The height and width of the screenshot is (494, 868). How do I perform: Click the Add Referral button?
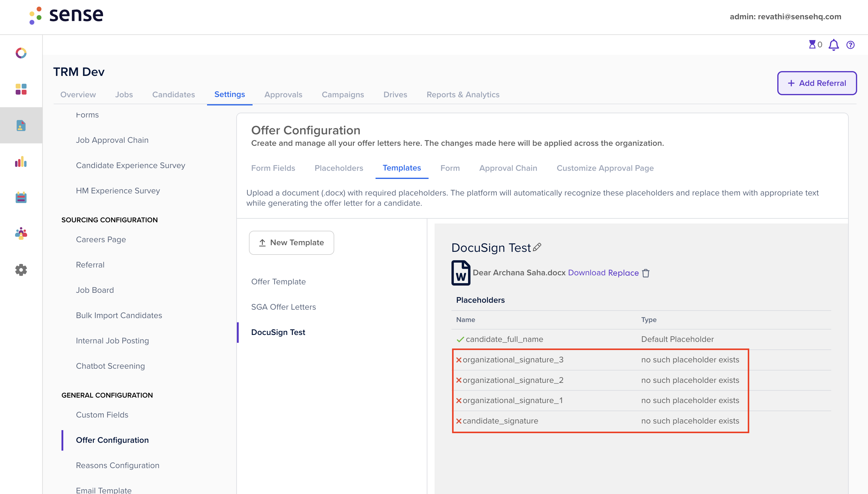[x=817, y=83]
